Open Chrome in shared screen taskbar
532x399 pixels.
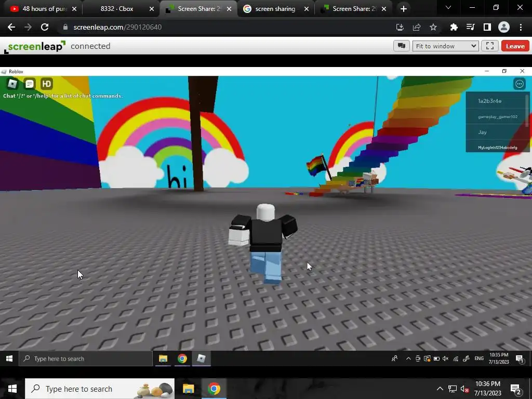point(182,358)
